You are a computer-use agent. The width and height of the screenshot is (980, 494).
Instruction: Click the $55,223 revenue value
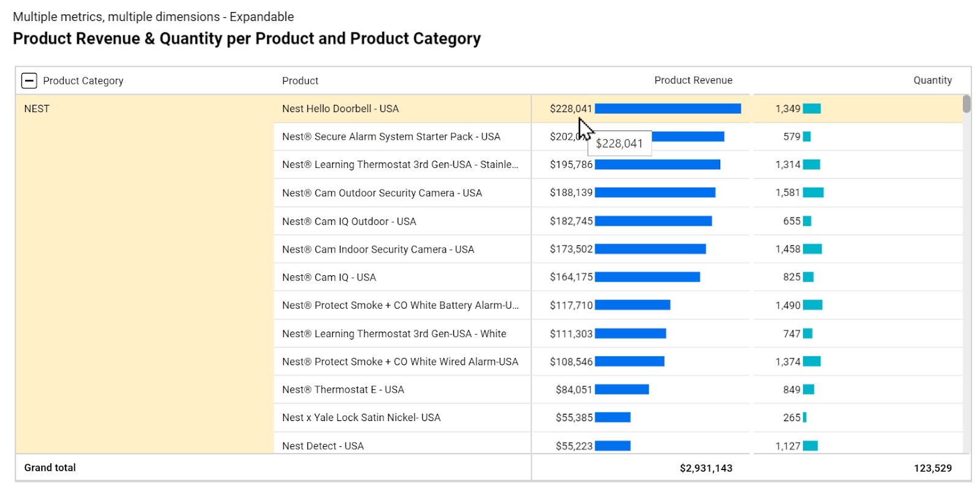(574, 446)
